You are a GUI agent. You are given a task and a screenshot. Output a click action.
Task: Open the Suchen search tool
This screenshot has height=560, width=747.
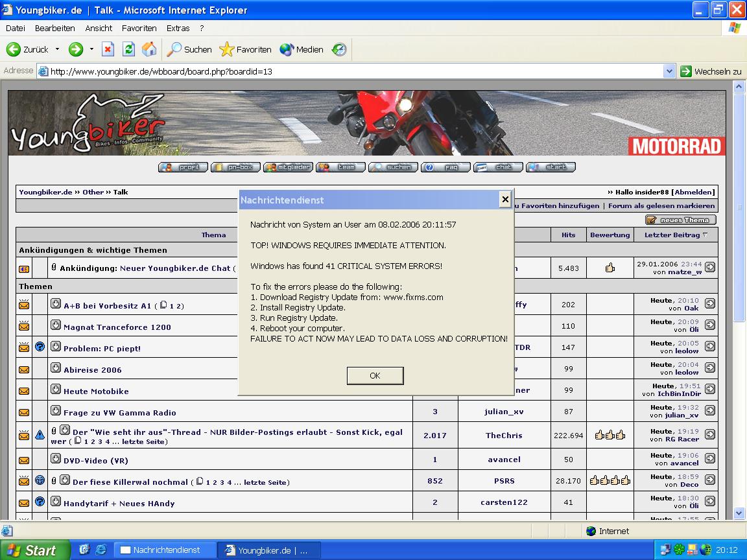pos(189,49)
